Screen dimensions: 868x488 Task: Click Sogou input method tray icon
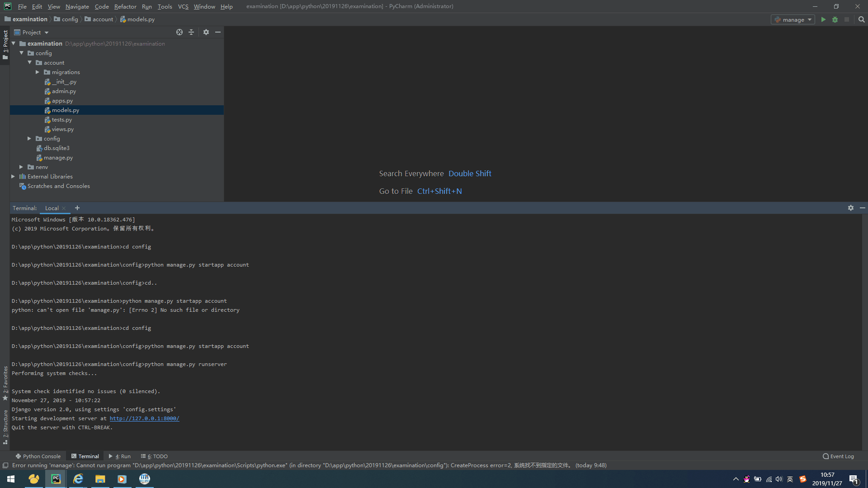click(803, 479)
